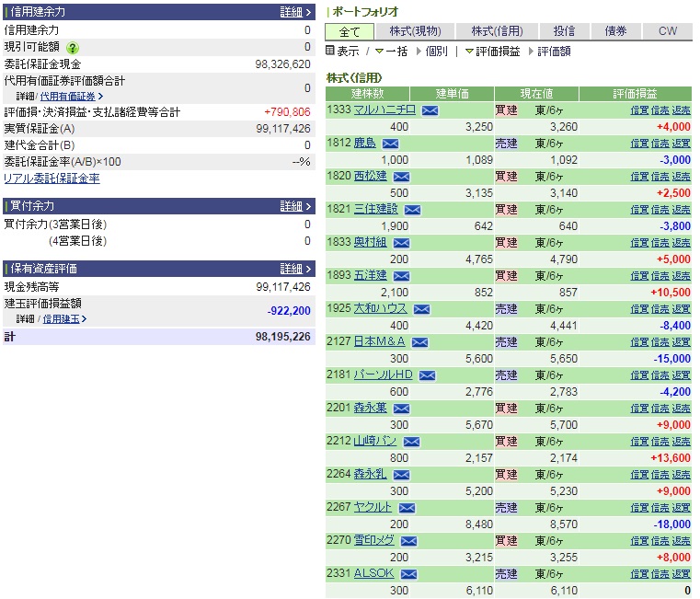Click the envelope icon next to マルハニチロ
700x599 pixels.
[430, 110]
